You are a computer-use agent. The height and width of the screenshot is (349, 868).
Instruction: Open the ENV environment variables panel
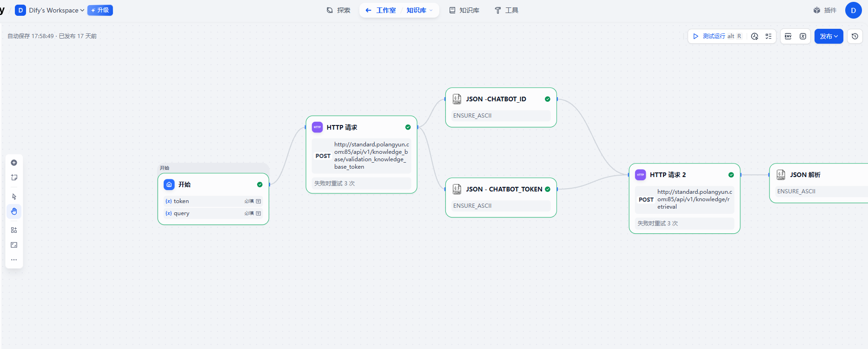(x=788, y=36)
